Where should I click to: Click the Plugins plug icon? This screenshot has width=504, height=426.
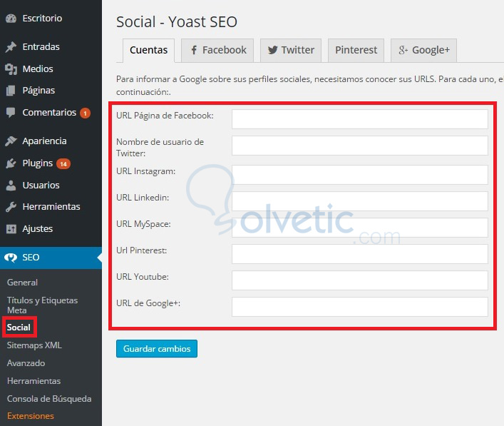pyautogui.click(x=11, y=163)
